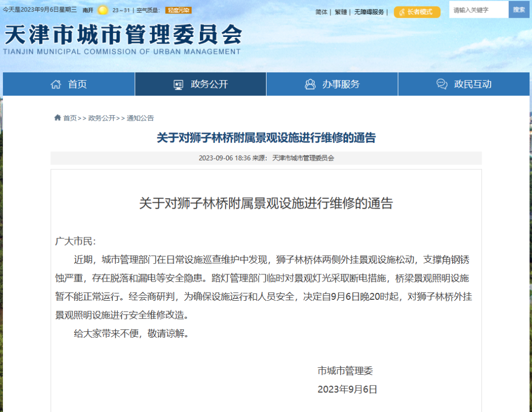Screen dimensions: 532x412
Task: Click the home icon in the 首页 nav tab
Action: click(x=56, y=84)
